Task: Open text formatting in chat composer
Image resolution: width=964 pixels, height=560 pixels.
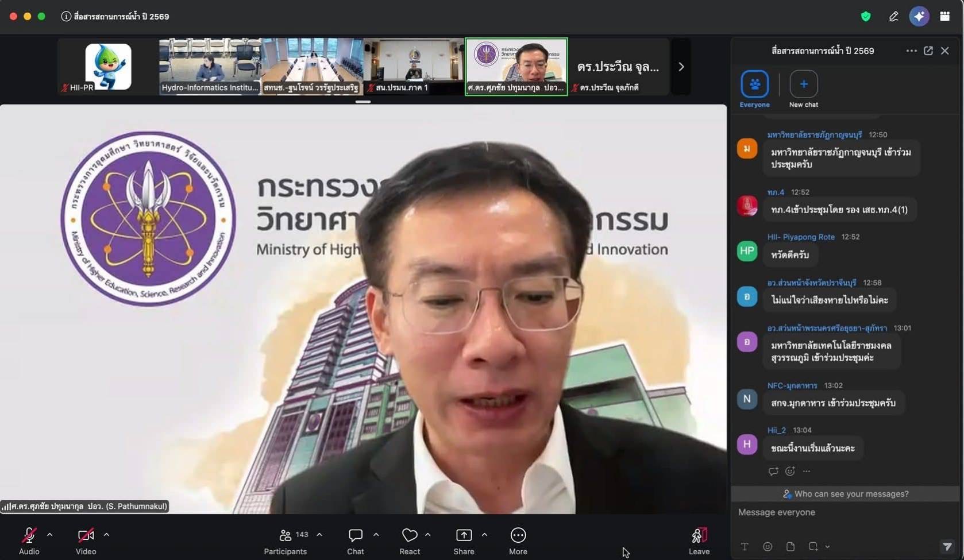Action: point(745,546)
